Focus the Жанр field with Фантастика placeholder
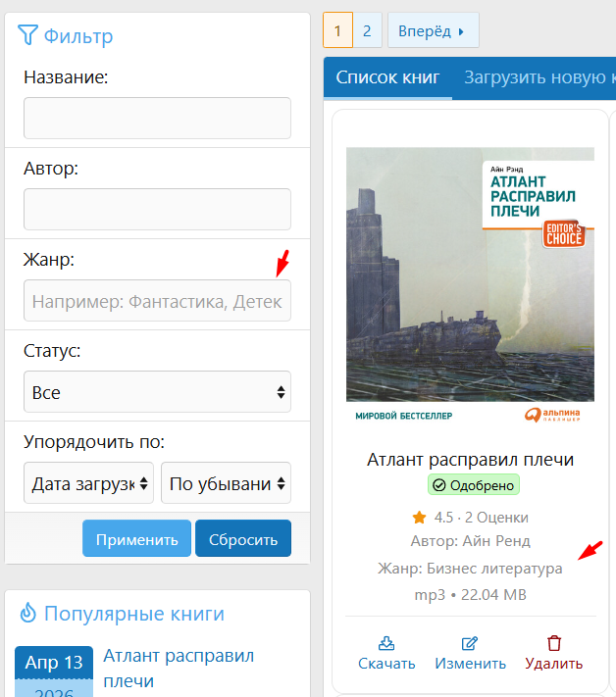The width and height of the screenshot is (616, 697). click(158, 301)
